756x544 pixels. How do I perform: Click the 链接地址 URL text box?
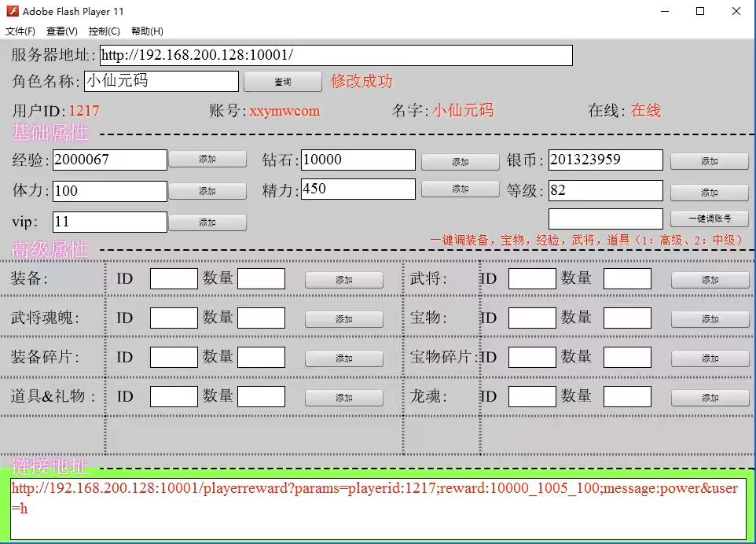378,509
